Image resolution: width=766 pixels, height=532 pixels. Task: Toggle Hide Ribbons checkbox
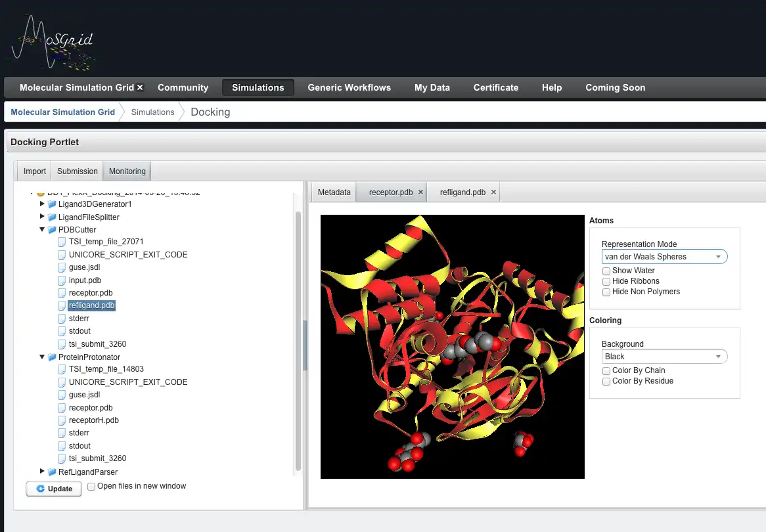click(606, 281)
